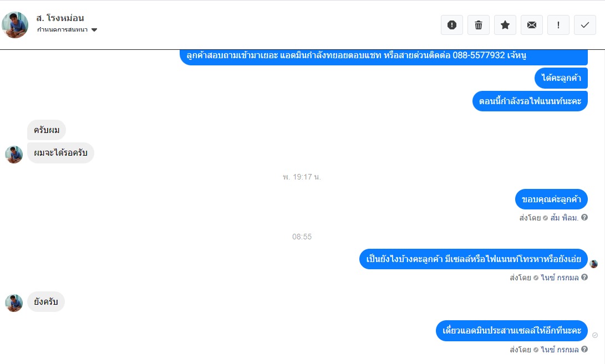The width and height of the screenshot is (605, 364).
Task: Click customer avatar beside ยังครับ message
Action: point(14,303)
